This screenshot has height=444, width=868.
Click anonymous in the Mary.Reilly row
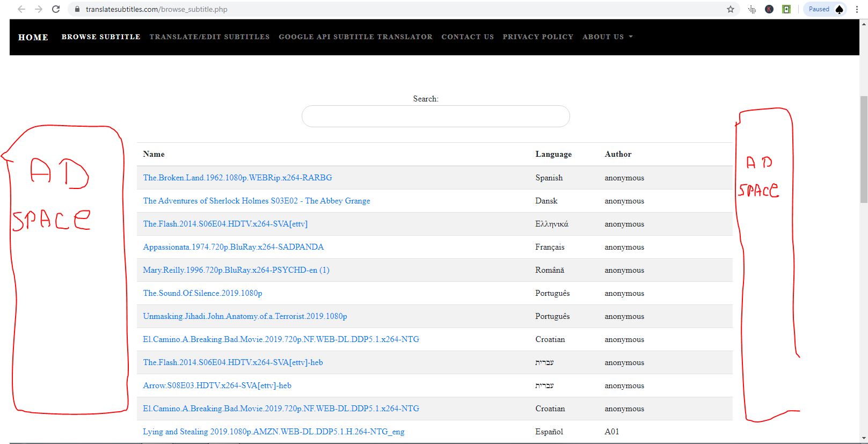(624, 270)
